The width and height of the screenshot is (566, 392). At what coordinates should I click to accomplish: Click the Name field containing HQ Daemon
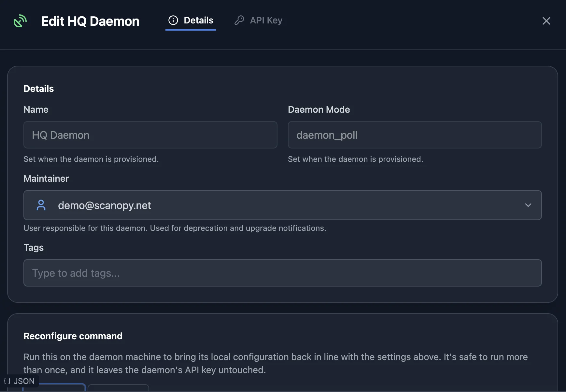[150, 135]
